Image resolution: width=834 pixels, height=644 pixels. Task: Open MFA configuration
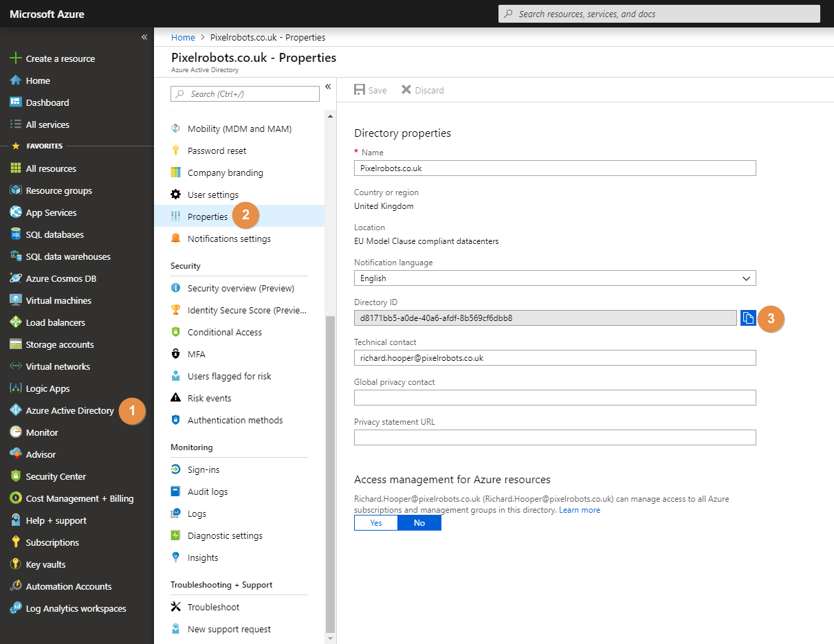[195, 353]
